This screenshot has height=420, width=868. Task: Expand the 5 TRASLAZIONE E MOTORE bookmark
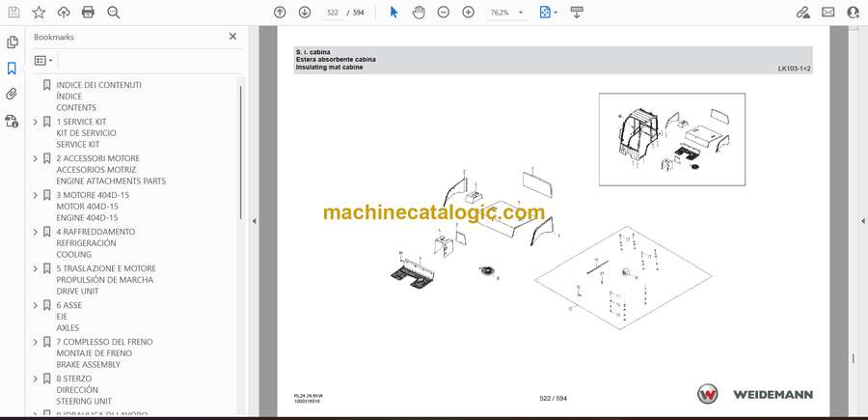point(36,268)
